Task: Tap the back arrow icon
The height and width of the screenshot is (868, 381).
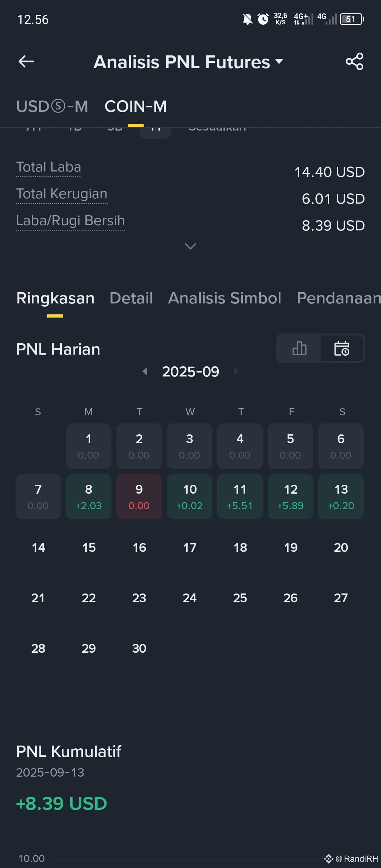Action: [26, 61]
